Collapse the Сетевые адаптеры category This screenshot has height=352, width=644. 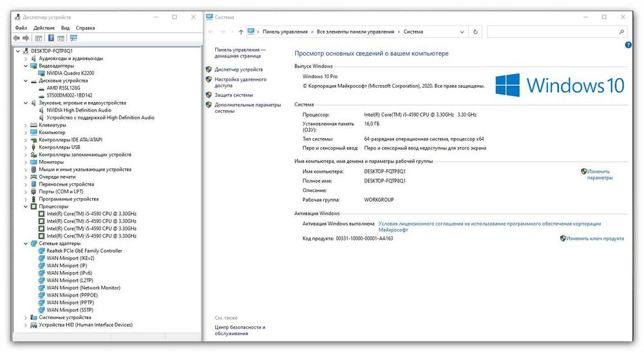26,244
